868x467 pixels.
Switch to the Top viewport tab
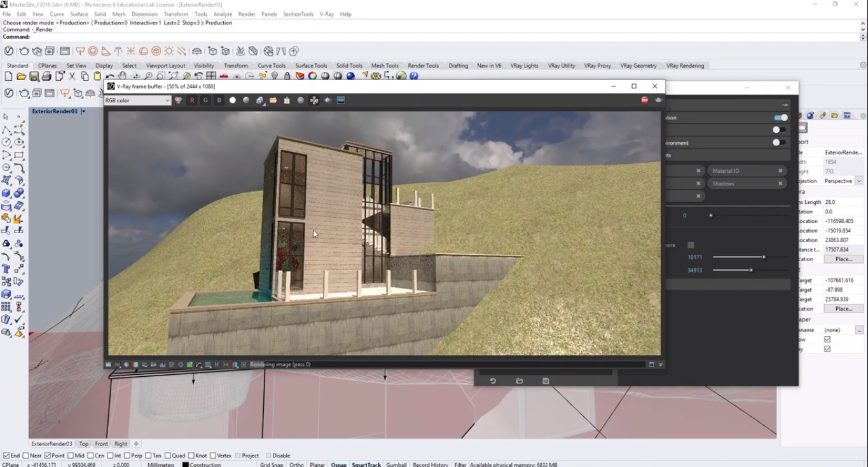[x=83, y=444]
